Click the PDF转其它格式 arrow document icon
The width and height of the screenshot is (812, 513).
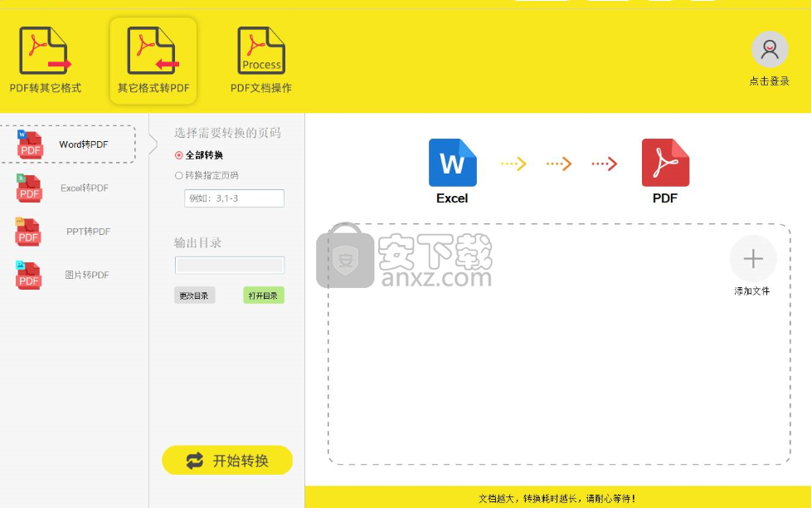click(45, 51)
